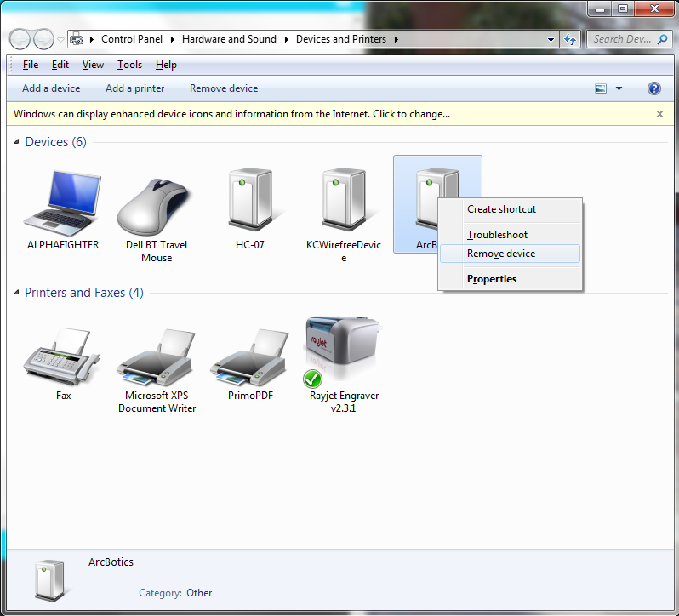The width and height of the screenshot is (679, 616).
Task: Click the Printers and Faxes (4) heading
Action: click(x=84, y=293)
